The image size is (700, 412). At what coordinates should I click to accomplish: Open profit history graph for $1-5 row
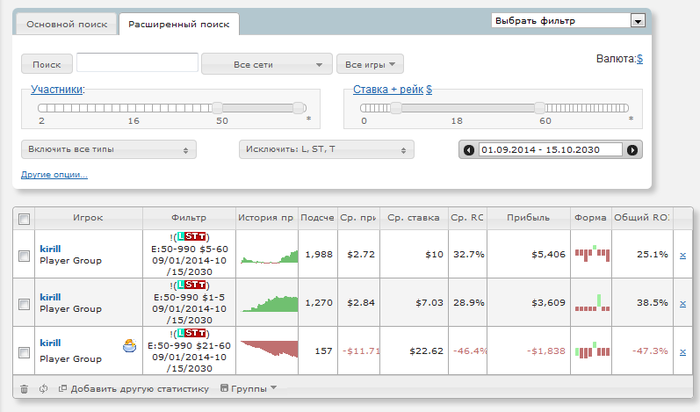tap(270, 304)
